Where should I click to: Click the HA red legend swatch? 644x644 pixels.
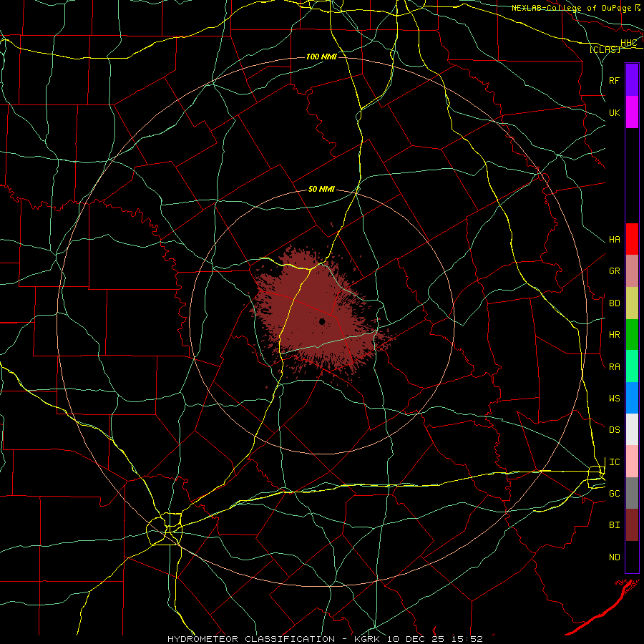point(632,239)
